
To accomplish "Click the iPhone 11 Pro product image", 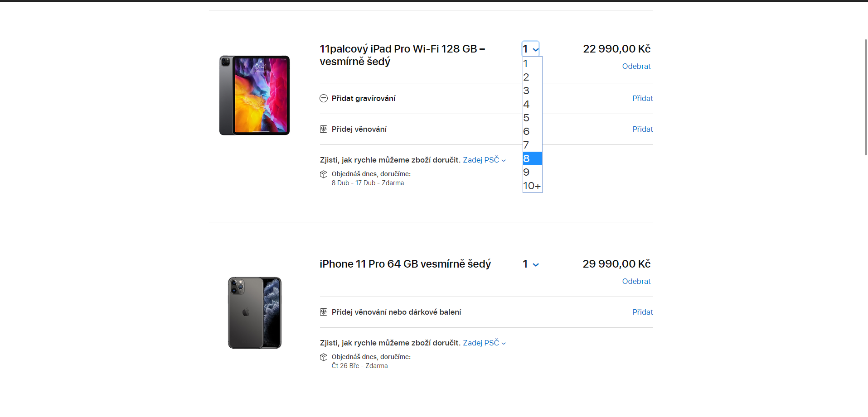I will coord(254,313).
